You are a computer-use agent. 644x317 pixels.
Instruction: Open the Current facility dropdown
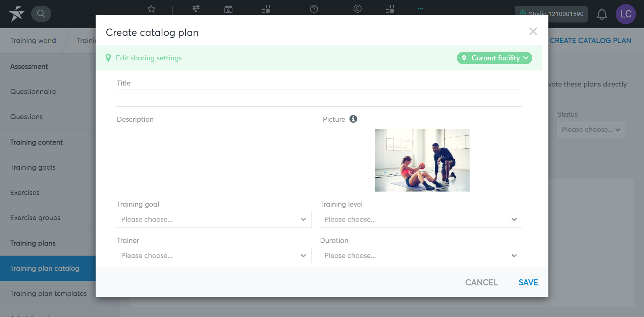click(x=494, y=58)
